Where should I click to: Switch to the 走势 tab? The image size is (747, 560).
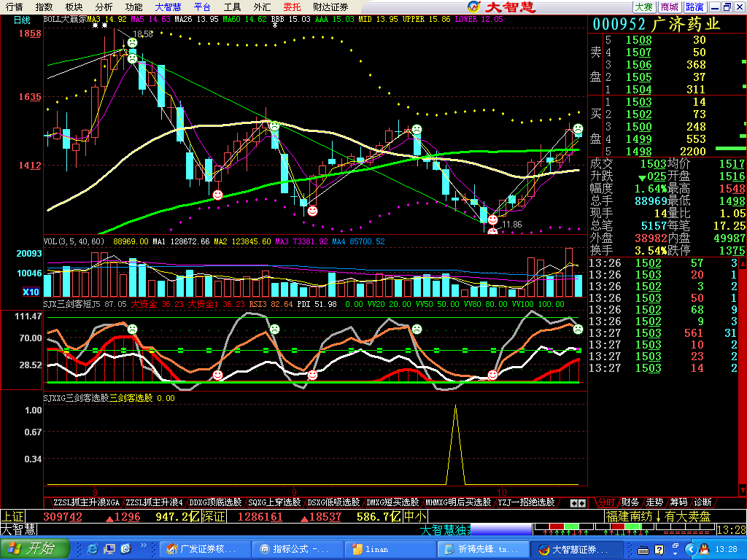click(654, 502)
